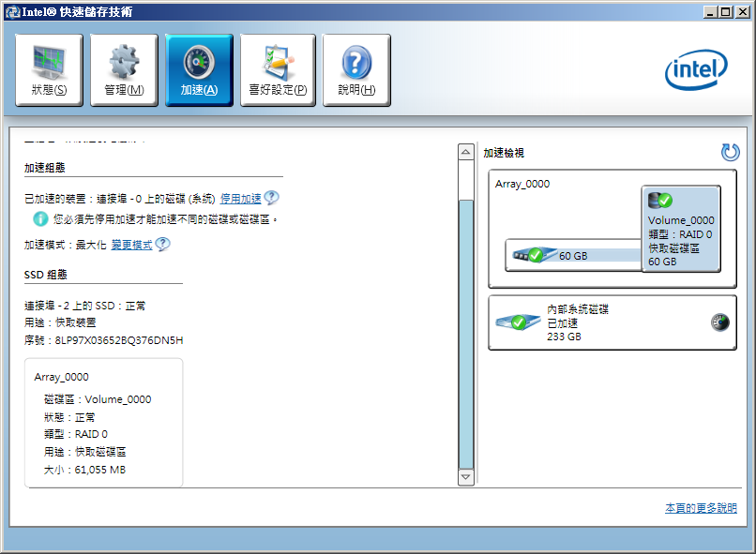Viewport: 756px width, 554px height.
Task: Click the scroll down arrow
Action: coord(466,477)
